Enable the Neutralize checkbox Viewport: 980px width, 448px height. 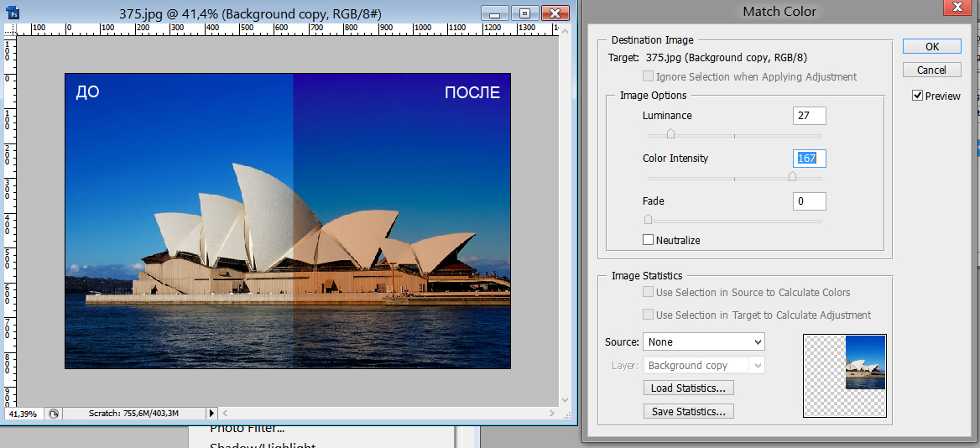[648, 240]
